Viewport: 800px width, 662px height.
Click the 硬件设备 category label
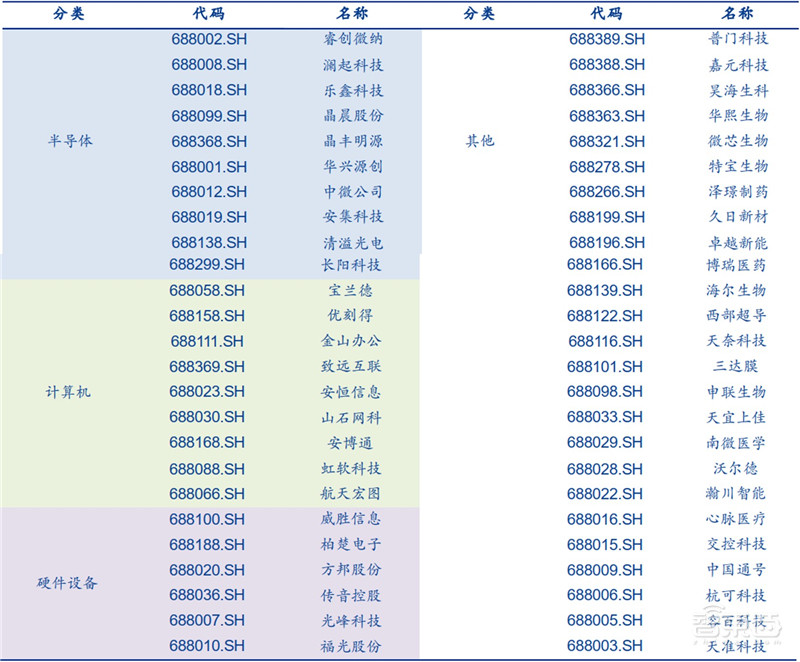point(69,583)
